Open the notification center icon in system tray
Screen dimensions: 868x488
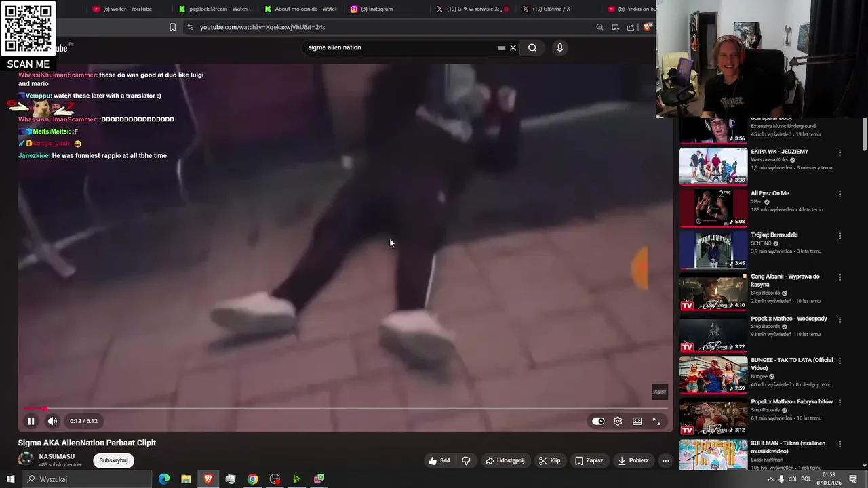[853, 479]
